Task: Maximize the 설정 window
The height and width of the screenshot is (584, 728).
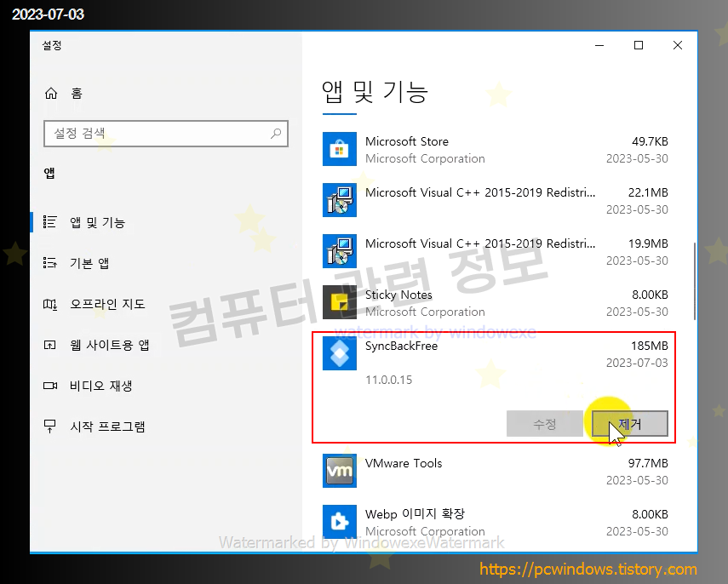Action: pos(639,45)
